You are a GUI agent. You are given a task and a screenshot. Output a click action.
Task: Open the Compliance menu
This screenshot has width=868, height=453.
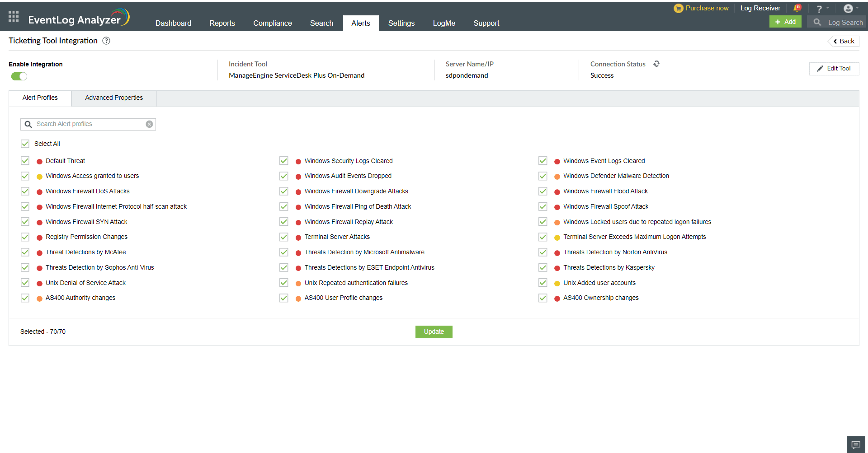click(x=272, y=23)
